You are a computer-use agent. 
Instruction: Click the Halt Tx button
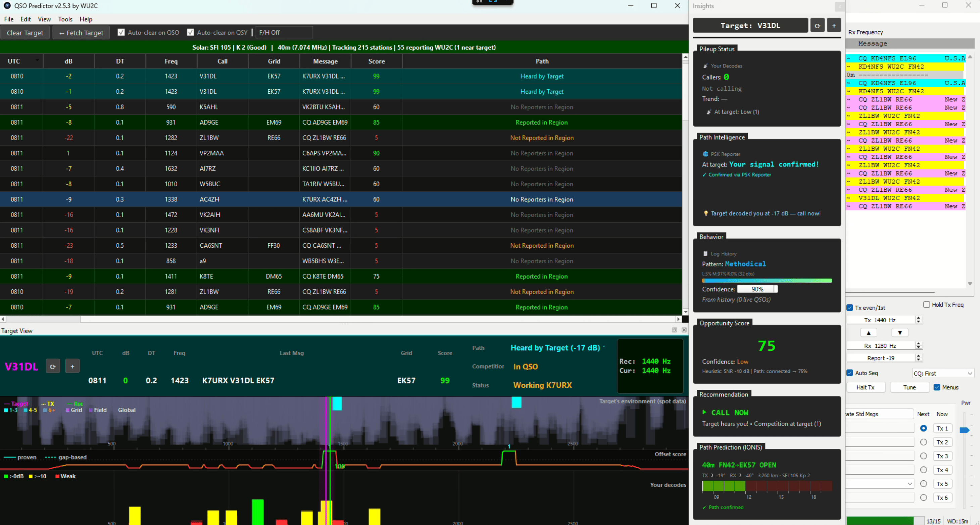tap(866, 387)
